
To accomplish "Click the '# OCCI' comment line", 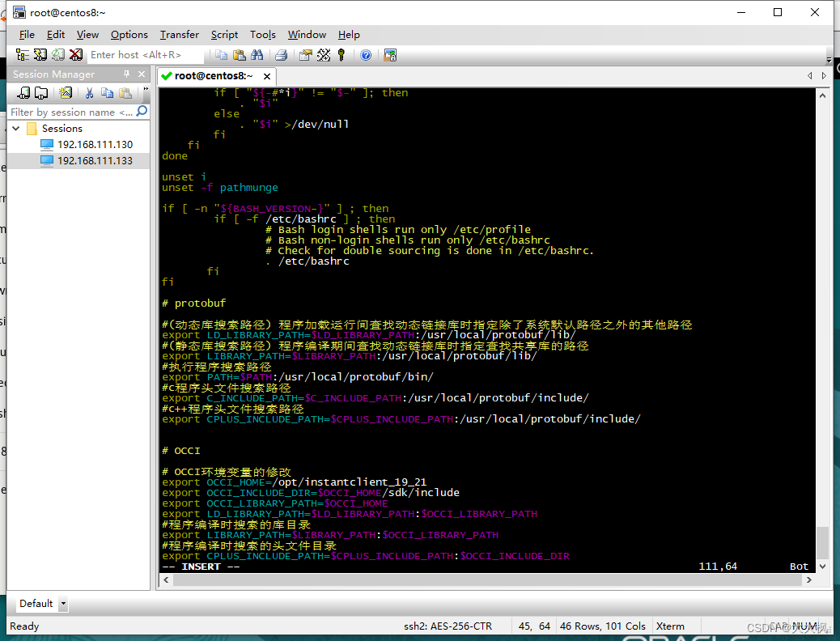I will [x=181, y=451].
